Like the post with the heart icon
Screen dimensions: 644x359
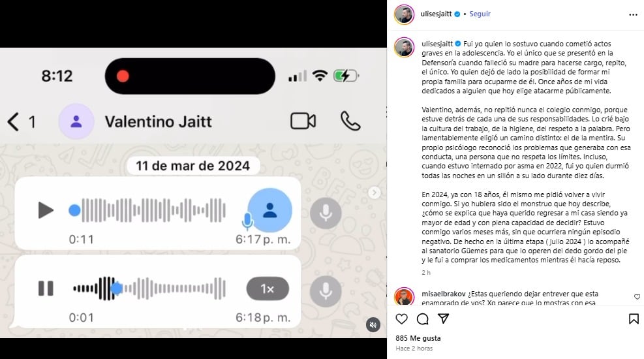tap(401, 319)
